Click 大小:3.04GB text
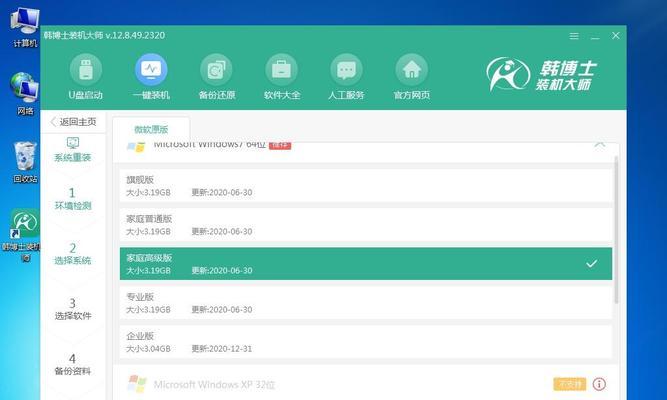This screenshot has width=667, height=400. pos(148,349)
